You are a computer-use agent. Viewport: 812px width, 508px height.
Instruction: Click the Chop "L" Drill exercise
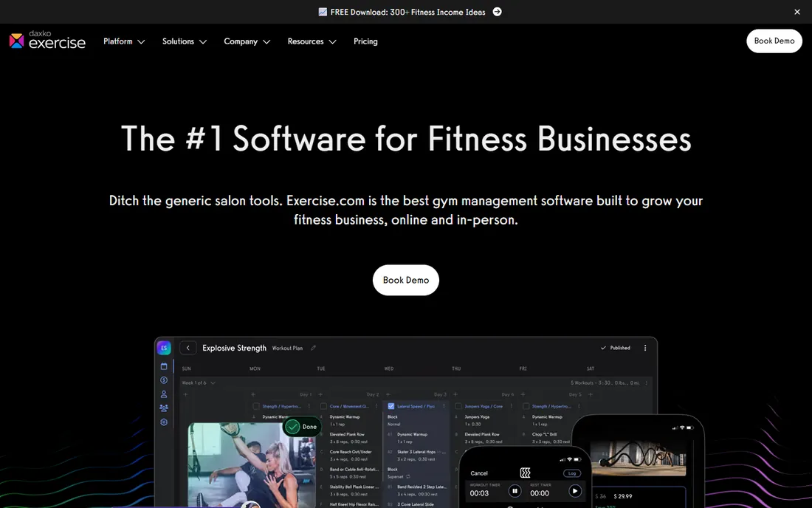tap(544, 434)
